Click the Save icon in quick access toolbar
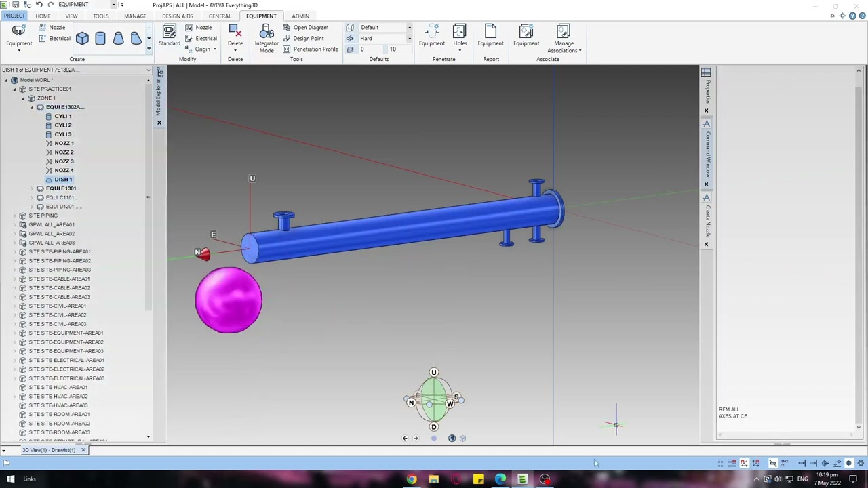This screenshot has width=868, height=488. (x=16, y=5)
